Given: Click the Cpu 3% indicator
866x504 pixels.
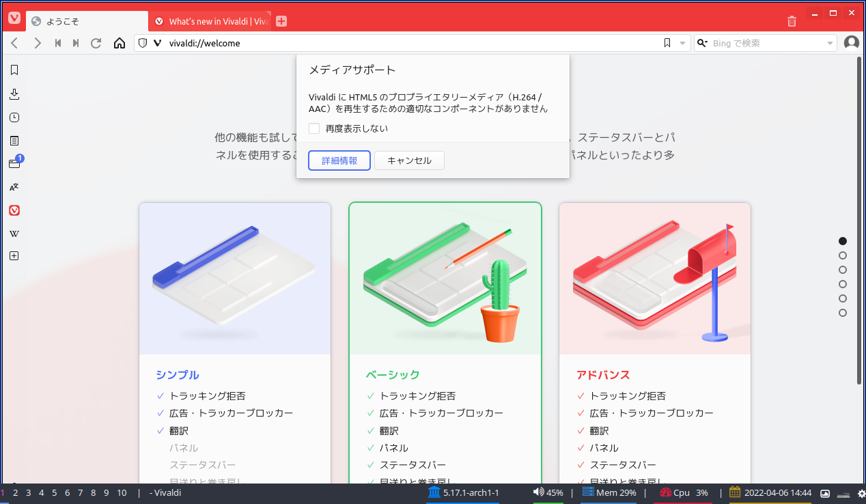Looking at the screenshot, I should 684,492.
